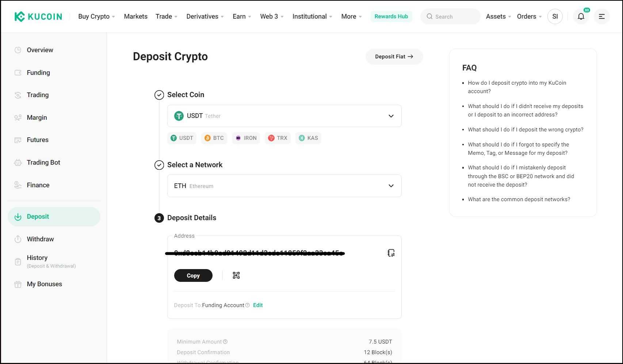
Task: Click Edit next to Funding Account
Action: pos(258,305)
